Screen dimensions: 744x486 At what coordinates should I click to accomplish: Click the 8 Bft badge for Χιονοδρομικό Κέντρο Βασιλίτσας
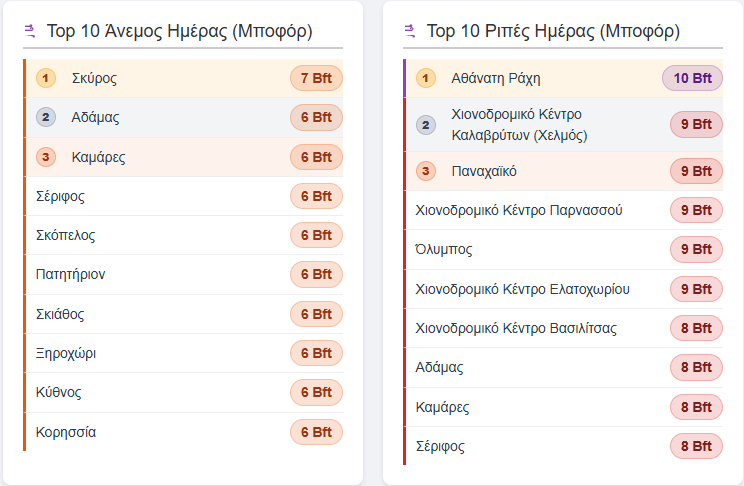click(x=696, y=328)
